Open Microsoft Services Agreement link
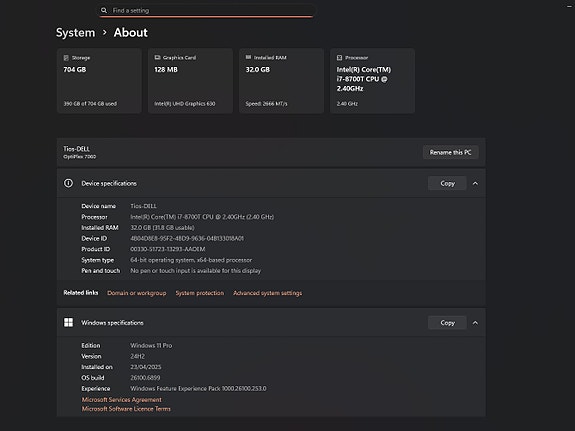Screen dimensions: 575x431 click(121, 399)
